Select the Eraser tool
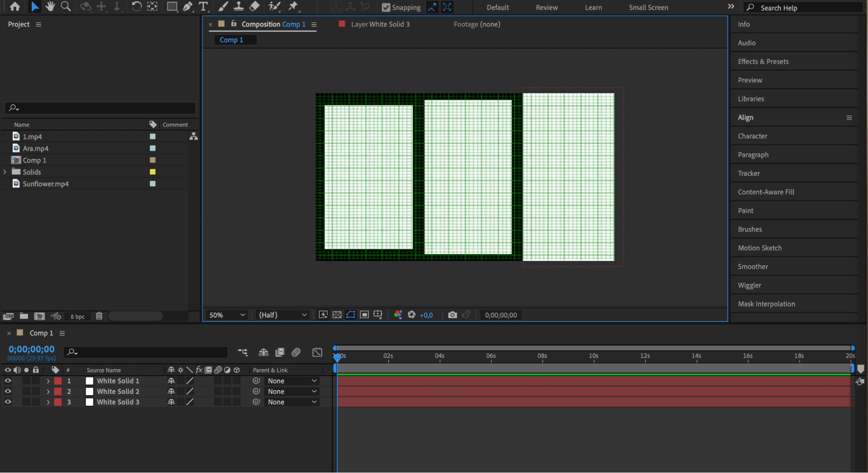Viewport: 868px width, 473px height. (255, 7)
